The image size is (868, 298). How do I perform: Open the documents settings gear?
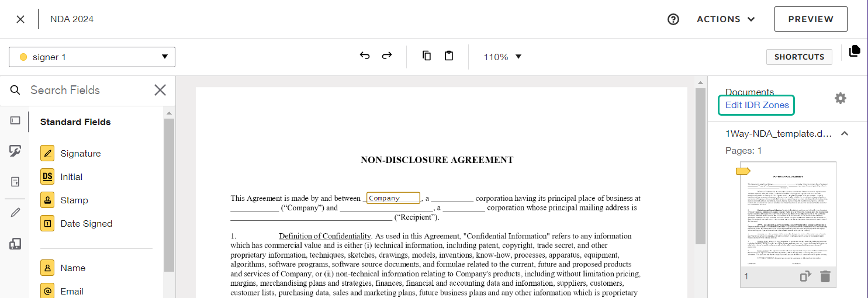pos(840,98)
